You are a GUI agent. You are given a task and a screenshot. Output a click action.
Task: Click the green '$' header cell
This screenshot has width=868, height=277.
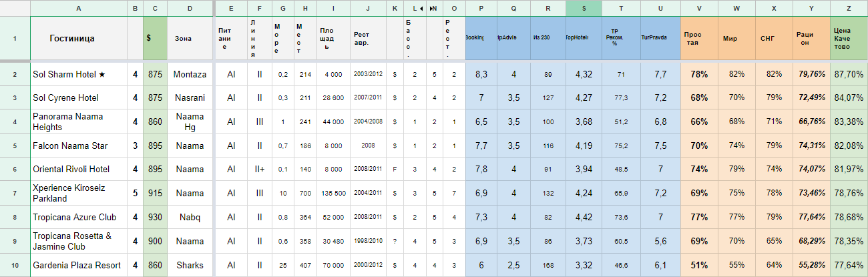pos(155,38)
